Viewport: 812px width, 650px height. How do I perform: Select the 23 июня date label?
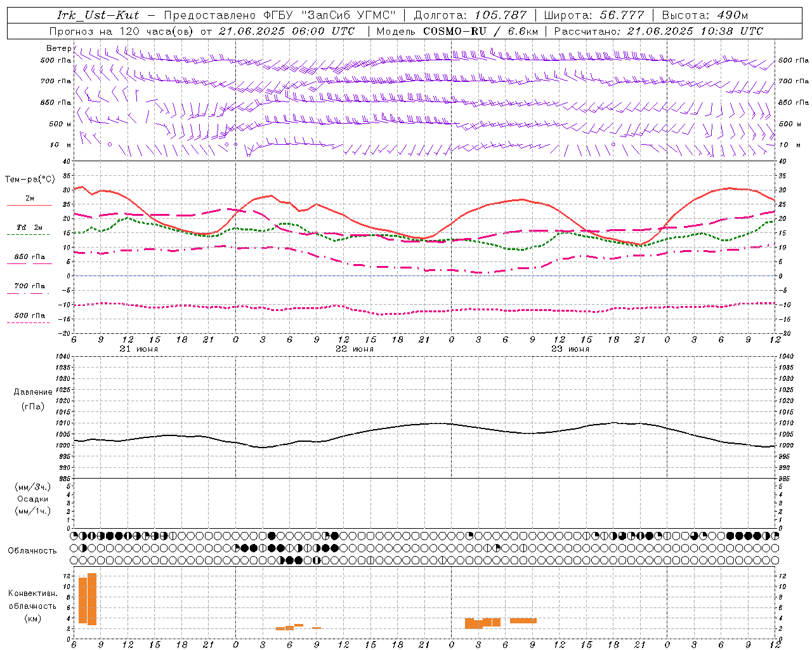(x=570, y=349)
